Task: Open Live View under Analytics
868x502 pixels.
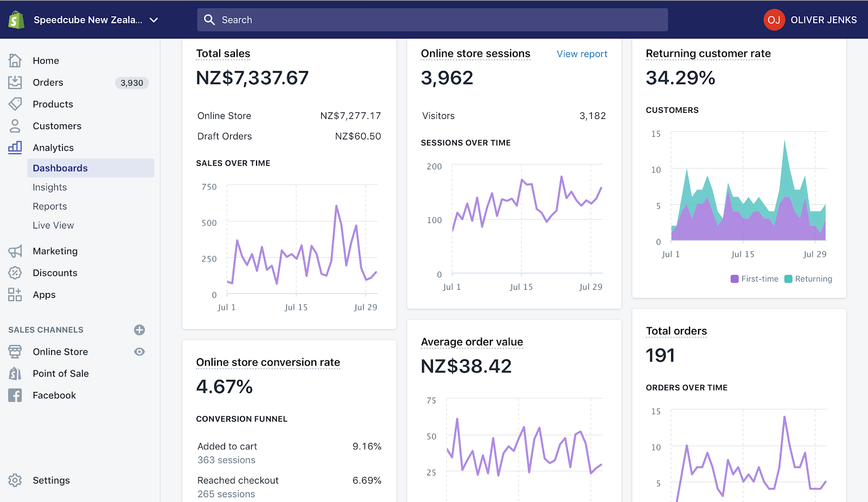Action: (53, 225)
